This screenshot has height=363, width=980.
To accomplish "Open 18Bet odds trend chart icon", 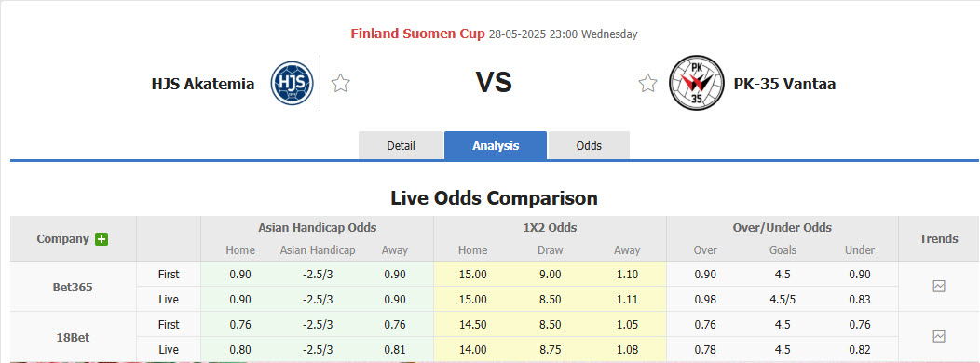I will 939,336.
